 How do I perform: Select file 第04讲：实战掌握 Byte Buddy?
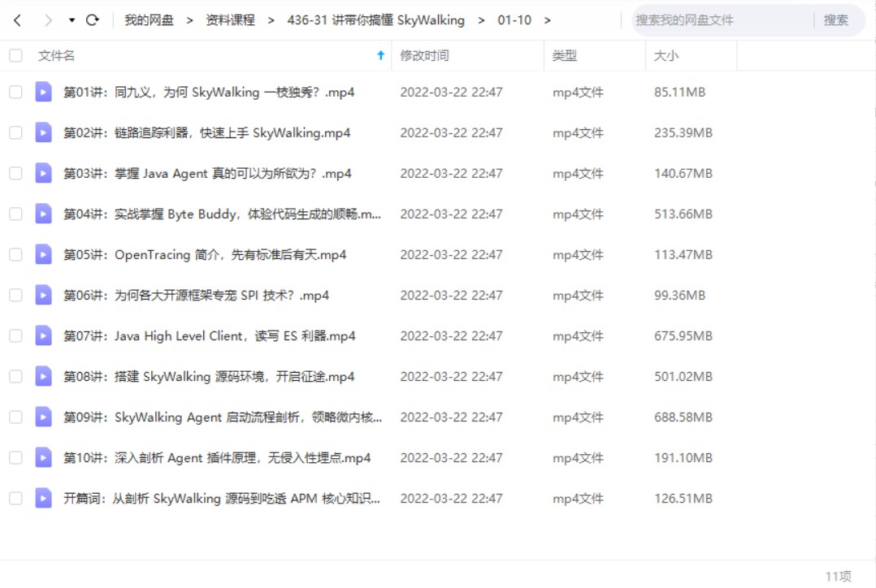223,214
